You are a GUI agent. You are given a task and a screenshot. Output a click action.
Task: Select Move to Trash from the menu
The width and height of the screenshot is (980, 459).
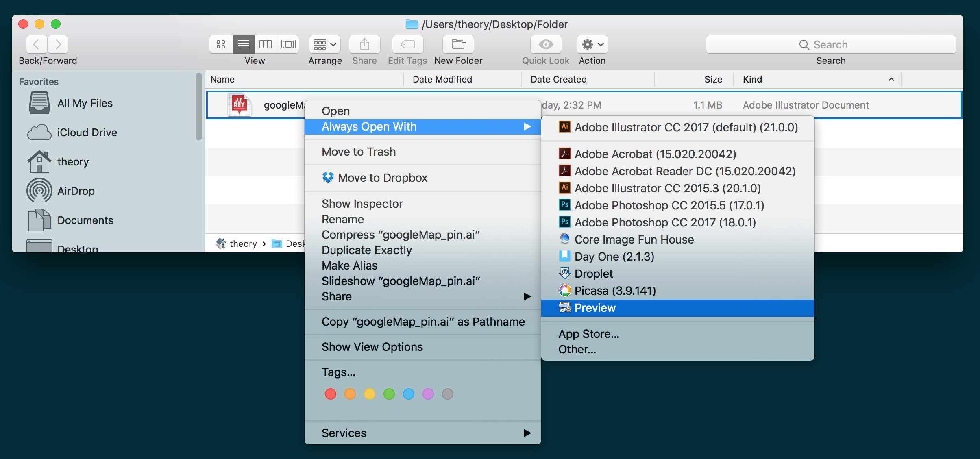[358, 152]
